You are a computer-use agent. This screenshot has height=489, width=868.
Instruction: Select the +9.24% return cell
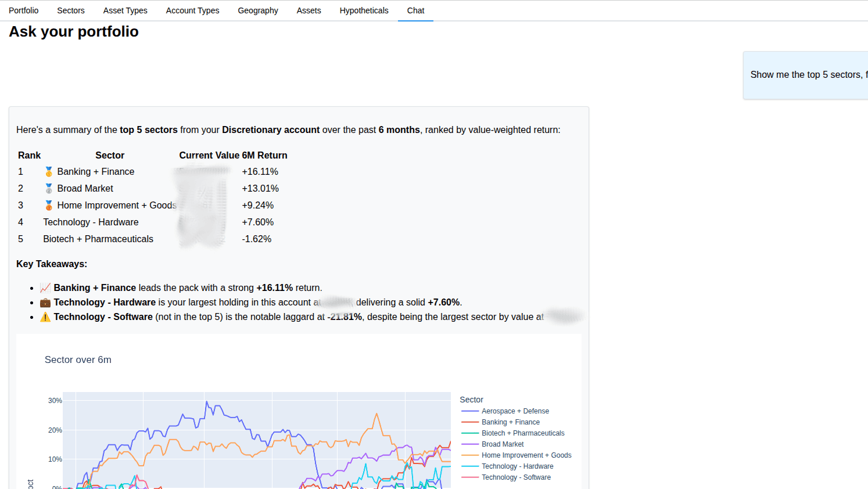point(258,206)
